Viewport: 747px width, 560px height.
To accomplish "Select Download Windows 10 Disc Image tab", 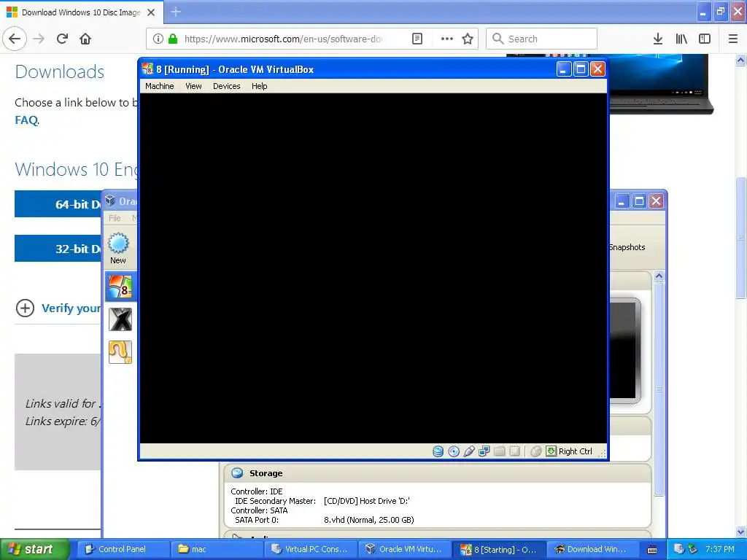I will (82, 12).
